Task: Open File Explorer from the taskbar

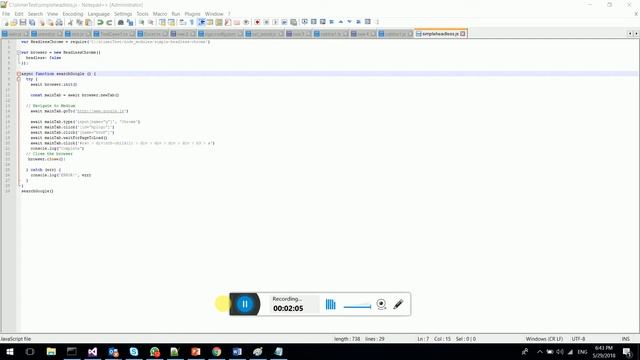Action: click(51, 351)
